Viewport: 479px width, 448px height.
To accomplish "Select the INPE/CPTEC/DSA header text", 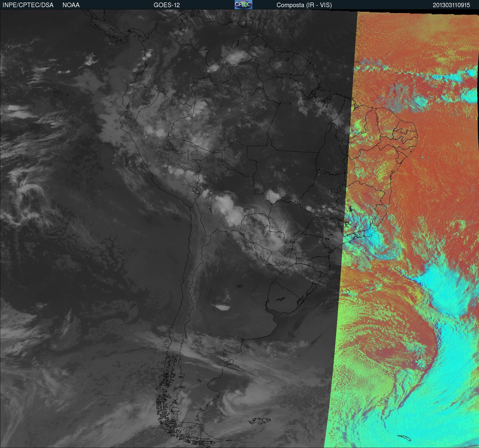I will pyautogui.click(x=28, y=5).
